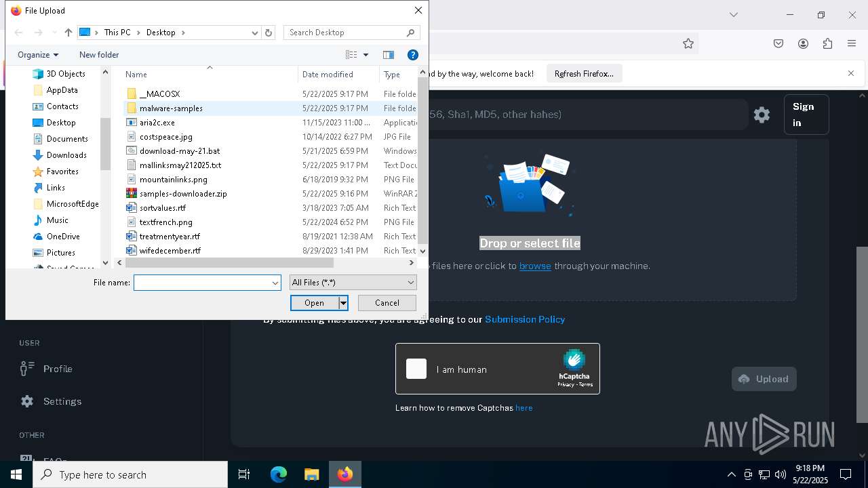
Task: Select the sortvalues.rtf document icon
Action: [x=132, y=208]
